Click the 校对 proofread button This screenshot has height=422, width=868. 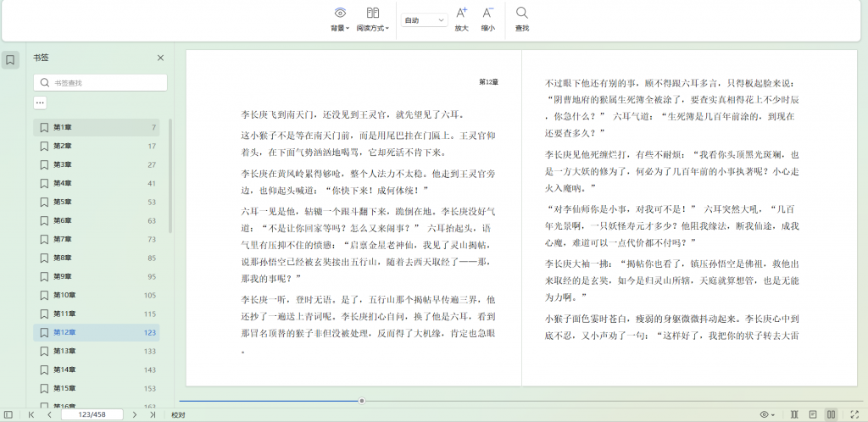178,415
